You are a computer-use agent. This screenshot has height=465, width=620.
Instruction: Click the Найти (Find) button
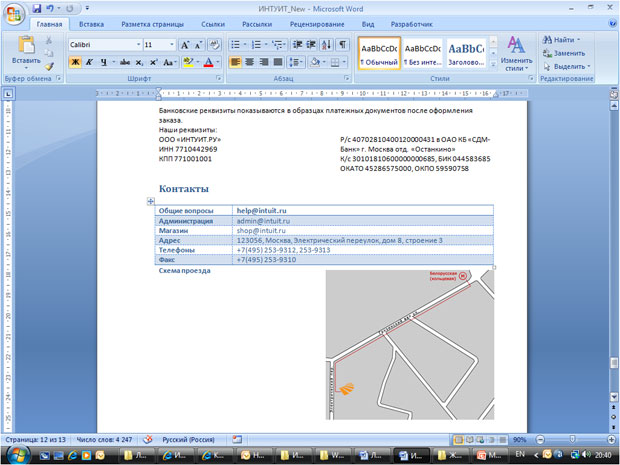(561, 40)
